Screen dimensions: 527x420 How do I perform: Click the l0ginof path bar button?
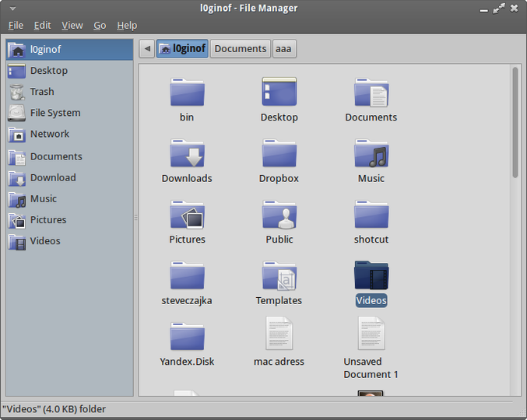[182, 49]
